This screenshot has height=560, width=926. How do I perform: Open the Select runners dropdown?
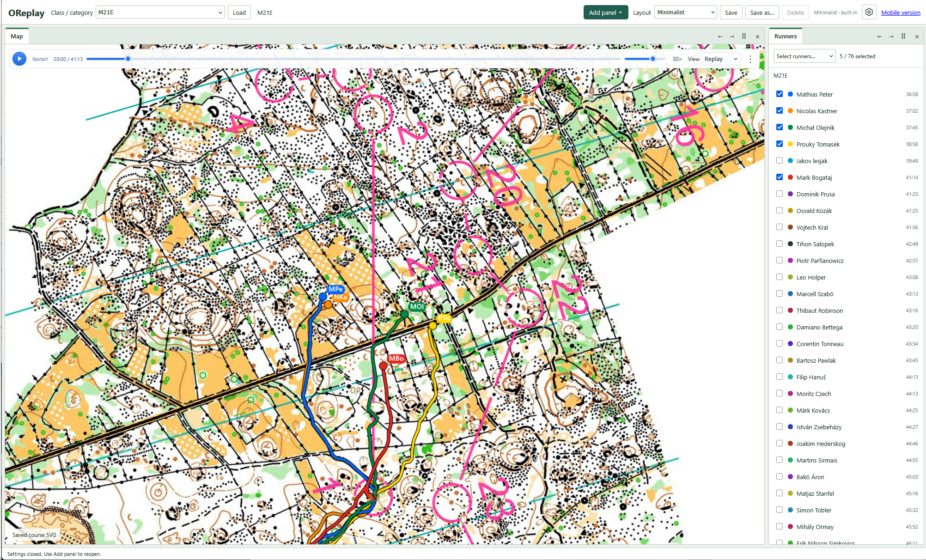tap(804, 56)
